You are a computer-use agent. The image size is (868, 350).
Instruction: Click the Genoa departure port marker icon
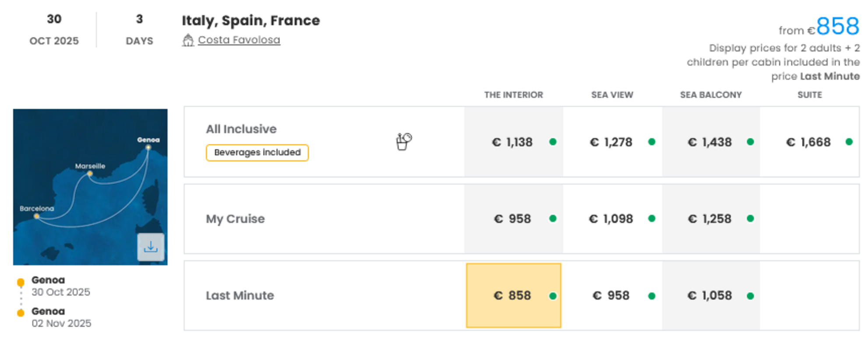(x=21, y=283)
